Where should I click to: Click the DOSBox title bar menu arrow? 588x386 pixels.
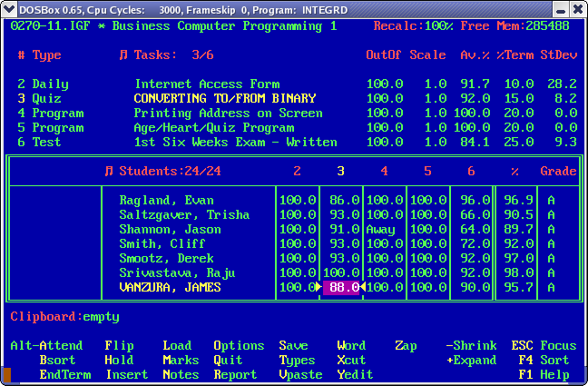[x=9, y=9]
